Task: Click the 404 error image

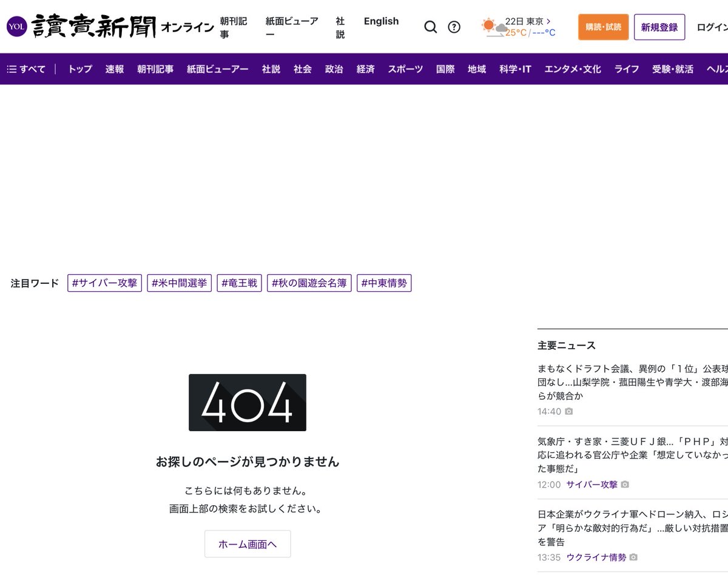Action: [248, 402]
